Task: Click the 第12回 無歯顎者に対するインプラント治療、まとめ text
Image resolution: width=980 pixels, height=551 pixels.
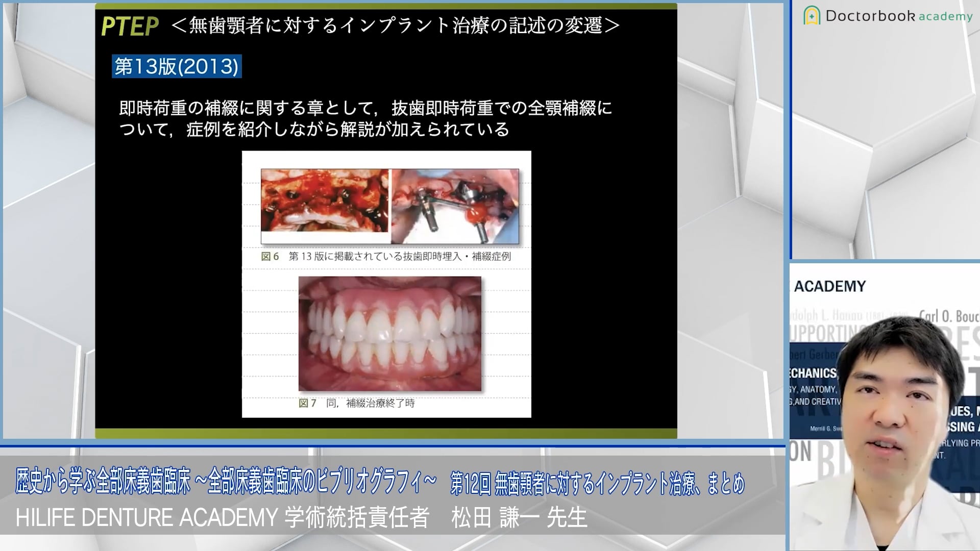Action: tap(598, 483)
